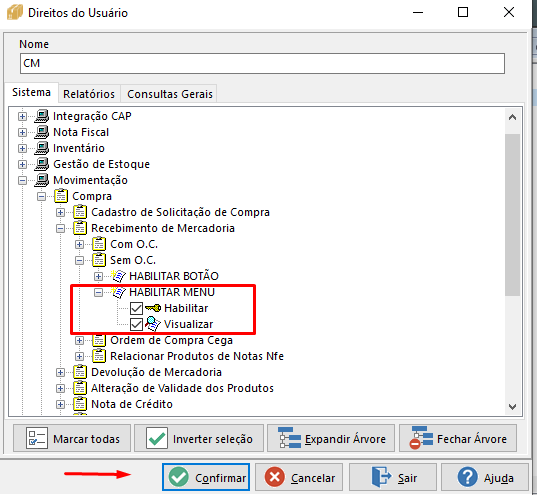Click the tree scrollbar down arrow

512,407
